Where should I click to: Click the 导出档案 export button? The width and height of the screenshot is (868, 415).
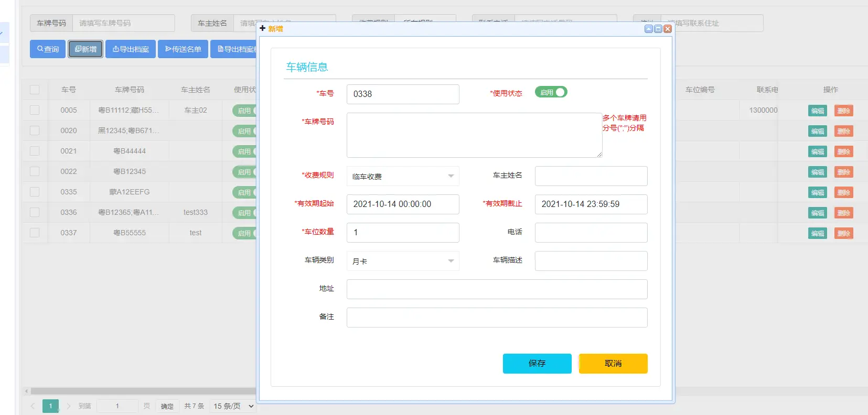[x=131, y=49]
